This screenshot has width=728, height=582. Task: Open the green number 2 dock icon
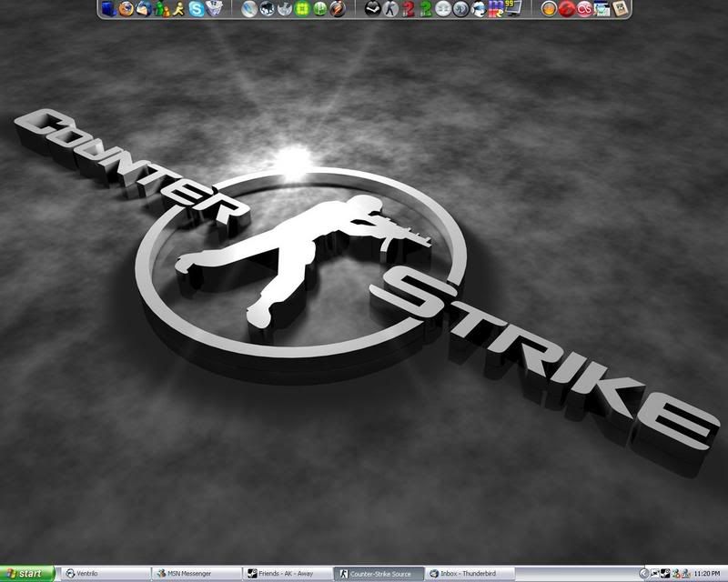[426, 9]
